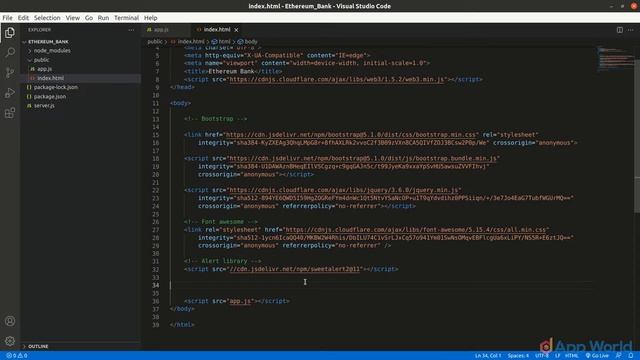
Task: Click the Go Live status button
Action: pyautogui.click(x=597, y=356)
